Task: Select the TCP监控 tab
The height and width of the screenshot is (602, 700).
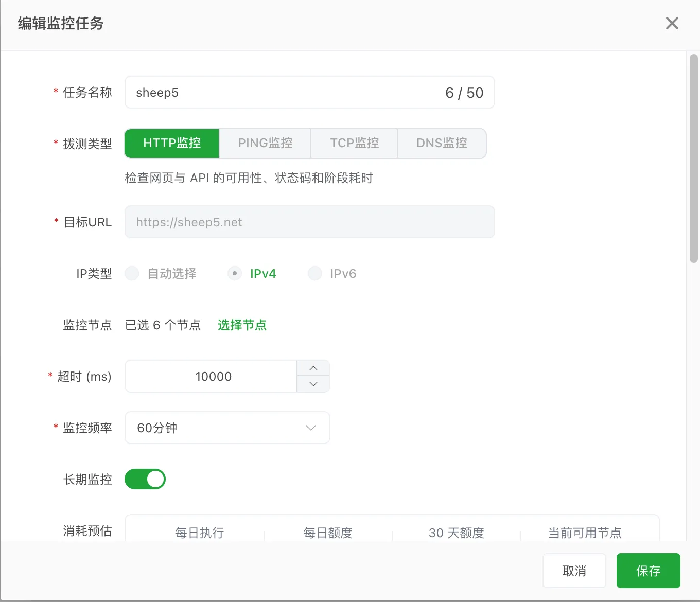Action: pyautogui.click(x=354, y=143)
